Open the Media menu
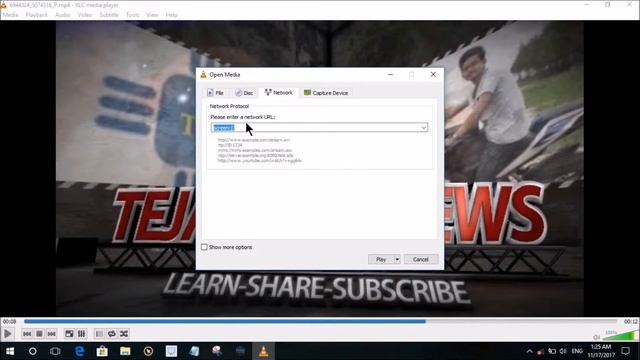 (x=10, y=15)
